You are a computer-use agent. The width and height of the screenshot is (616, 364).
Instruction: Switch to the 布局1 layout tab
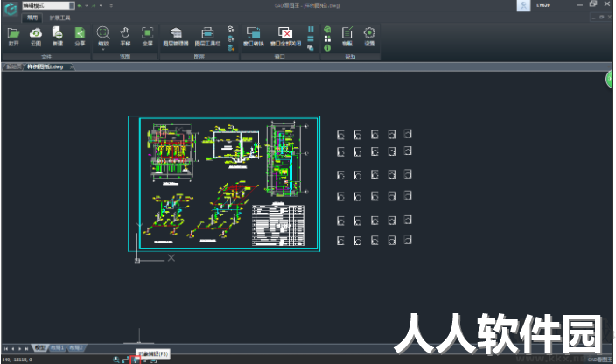[57, 348]
